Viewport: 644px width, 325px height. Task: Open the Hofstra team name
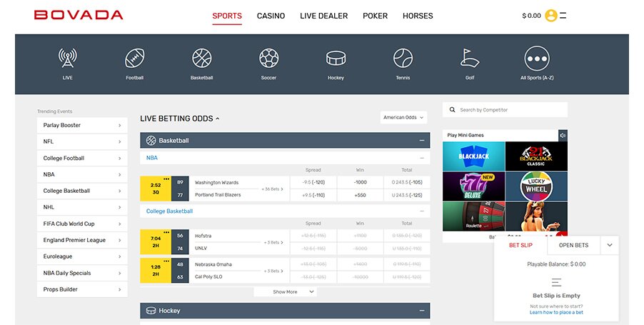pyautogui.click(x=203, y=236)
